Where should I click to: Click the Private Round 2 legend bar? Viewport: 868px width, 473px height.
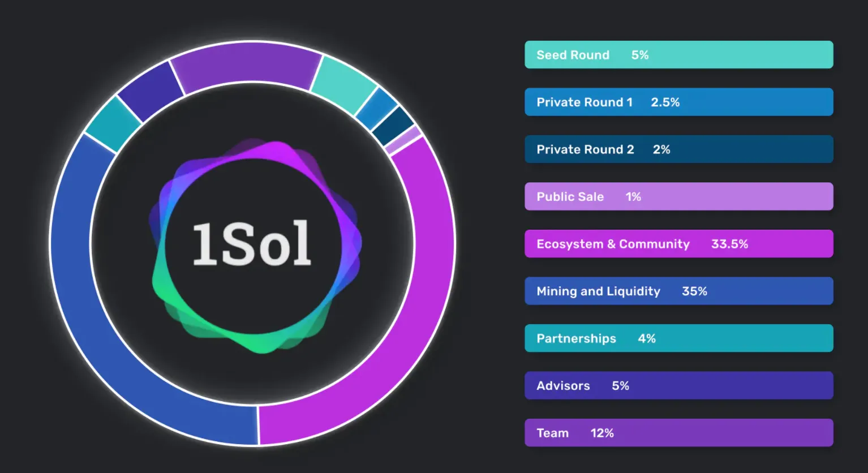pyautogui.click(x=678, y=149)
